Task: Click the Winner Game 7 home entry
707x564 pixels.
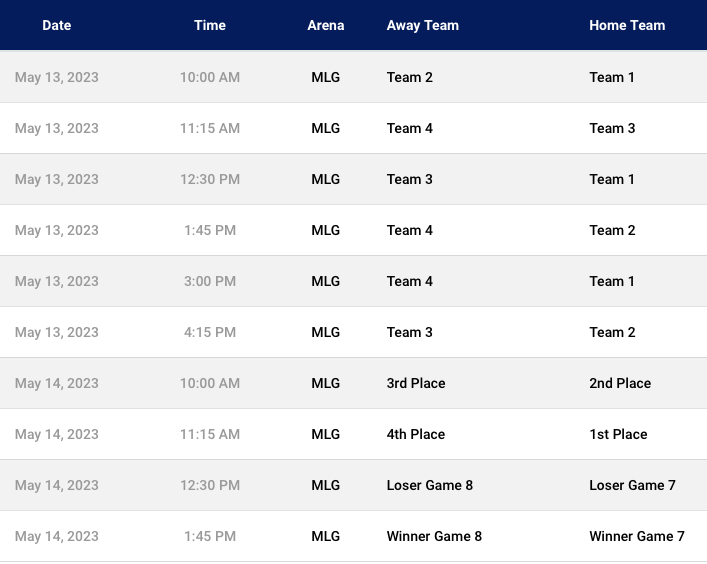Action: pos(637,536)
